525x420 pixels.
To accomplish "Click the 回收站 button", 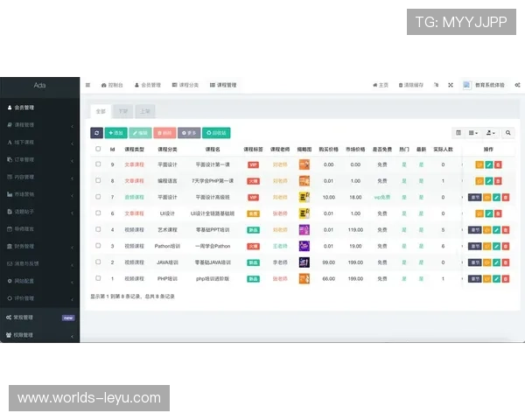I will tap(216, 133).
